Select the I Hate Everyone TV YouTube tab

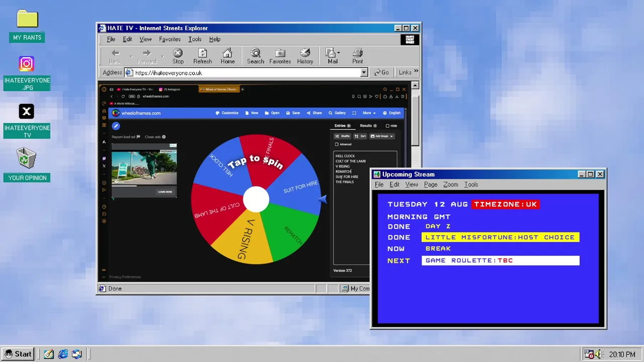tap(134, 89)
